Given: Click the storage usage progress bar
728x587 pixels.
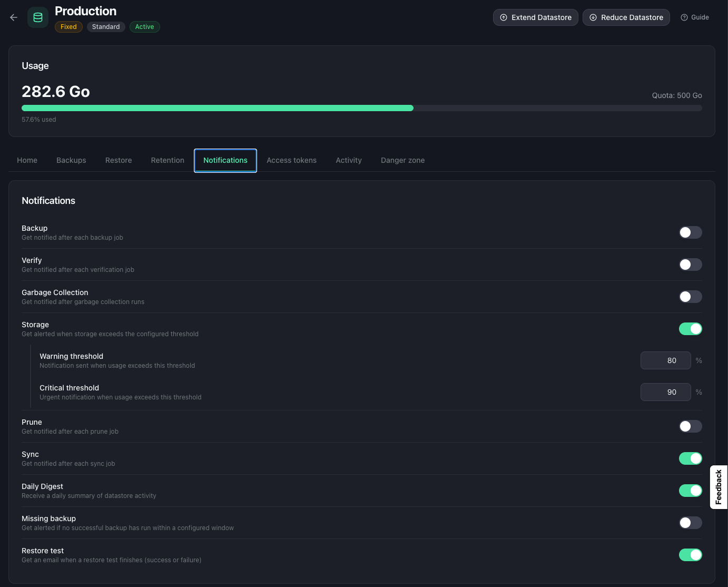Looking at the screenshot, I should [x=362, y=108].
